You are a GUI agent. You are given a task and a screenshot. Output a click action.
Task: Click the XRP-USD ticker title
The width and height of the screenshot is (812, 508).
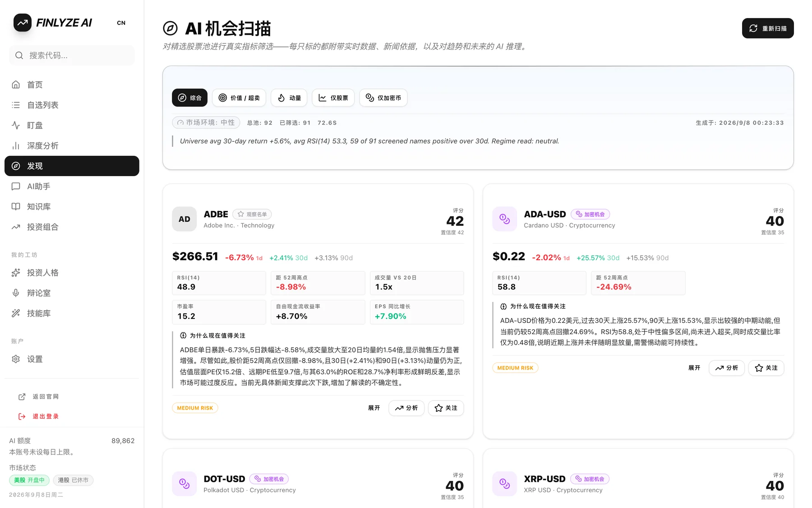coord(544,479)
